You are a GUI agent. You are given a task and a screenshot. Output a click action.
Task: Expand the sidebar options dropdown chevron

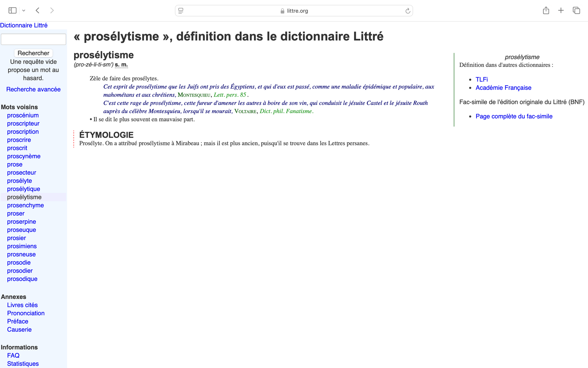coord(24,11)
